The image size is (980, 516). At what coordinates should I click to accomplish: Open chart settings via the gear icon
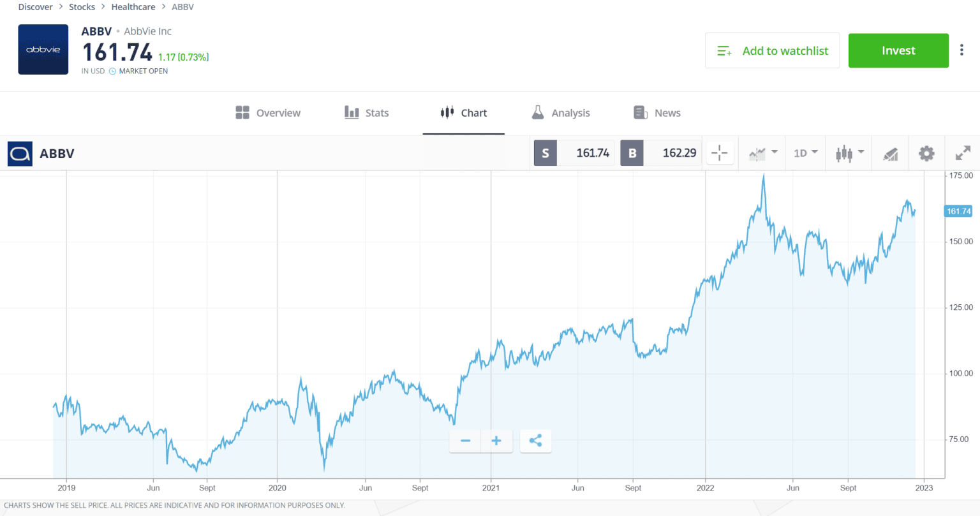pyautogui.click(x=926, y=153)
